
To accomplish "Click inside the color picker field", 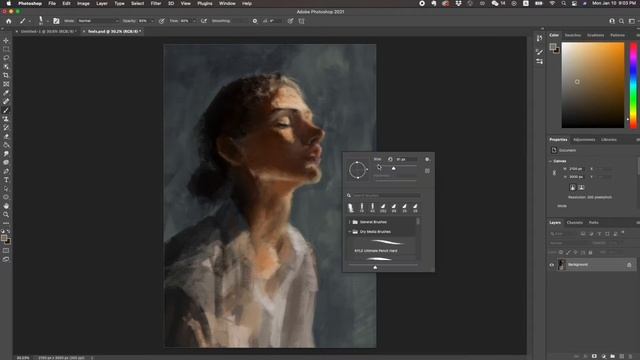I will [593, 85].
